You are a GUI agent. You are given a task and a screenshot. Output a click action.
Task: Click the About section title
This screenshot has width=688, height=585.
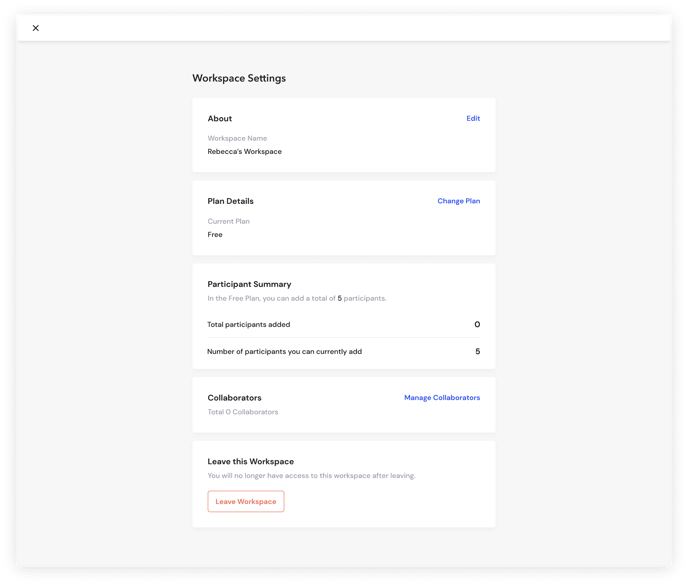pos(220,118)
